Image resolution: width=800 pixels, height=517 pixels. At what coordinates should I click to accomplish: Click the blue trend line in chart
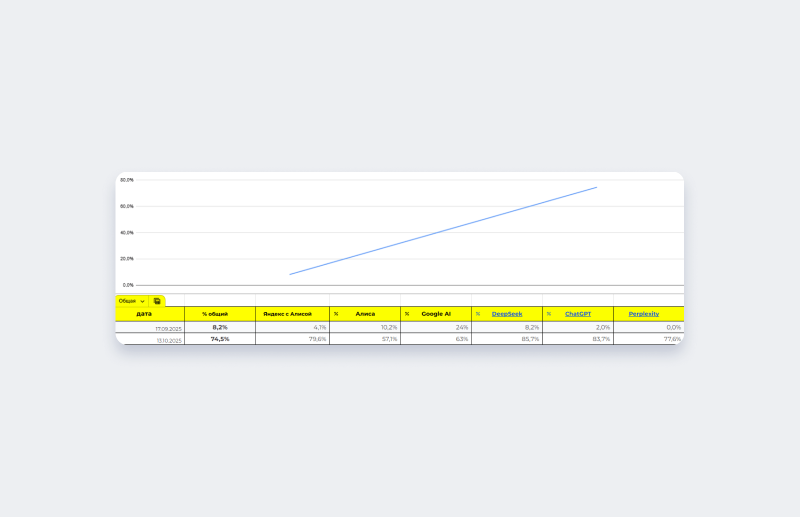443,231
